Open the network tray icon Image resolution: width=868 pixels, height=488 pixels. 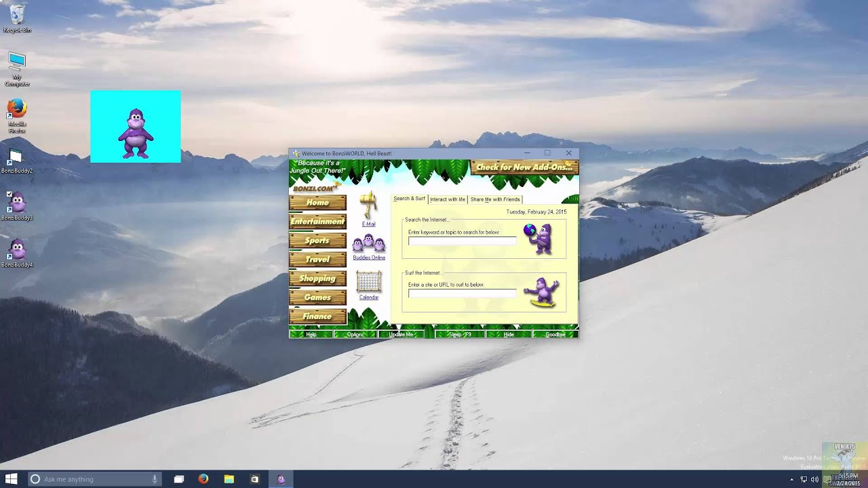coord(804,479)
